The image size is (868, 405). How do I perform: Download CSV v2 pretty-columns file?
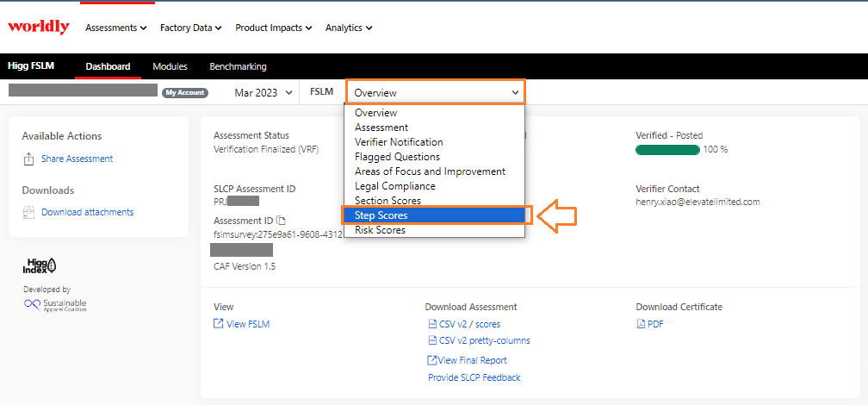pyautogui.click(x=484, y=340)
